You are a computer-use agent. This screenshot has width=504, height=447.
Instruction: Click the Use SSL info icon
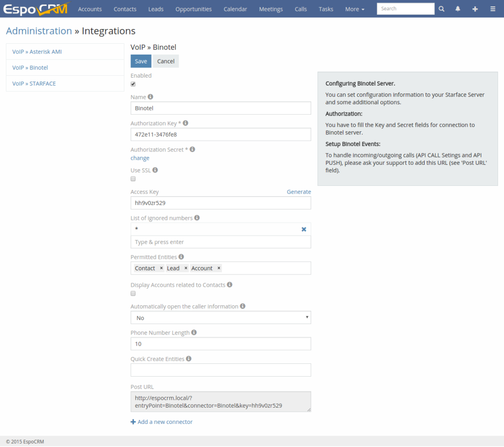tap(155, 170)
